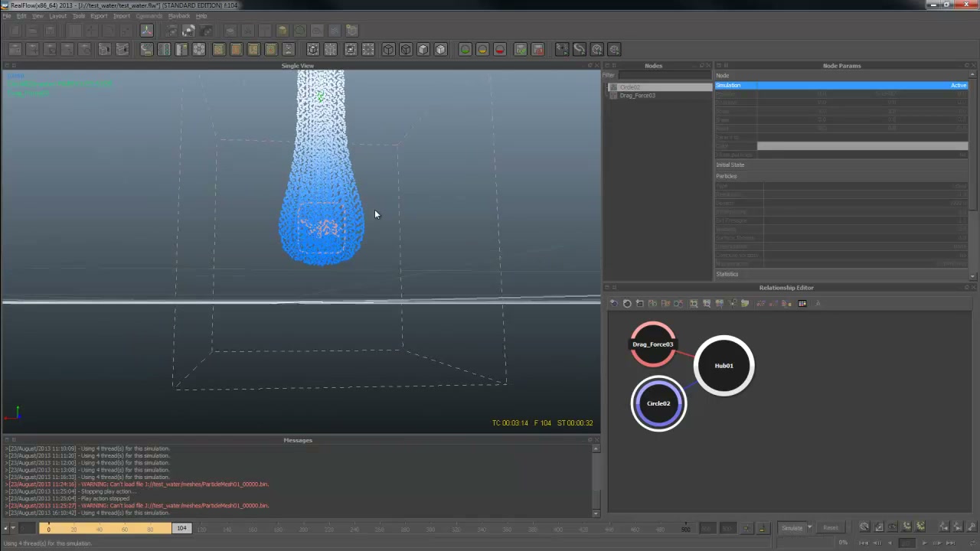Click the lock icon near timeline end
This screenshot has width=980, height=551.
coord(762,528)
